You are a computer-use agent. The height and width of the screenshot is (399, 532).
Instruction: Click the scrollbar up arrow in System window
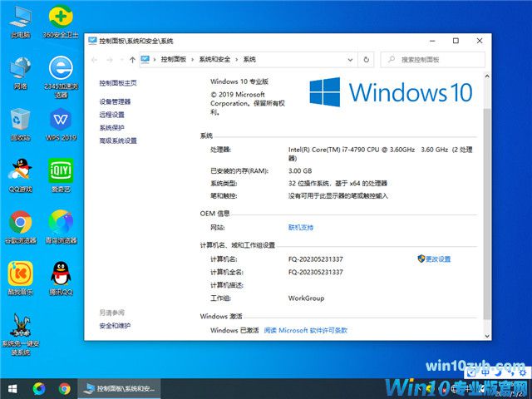[x=487, y=76]
